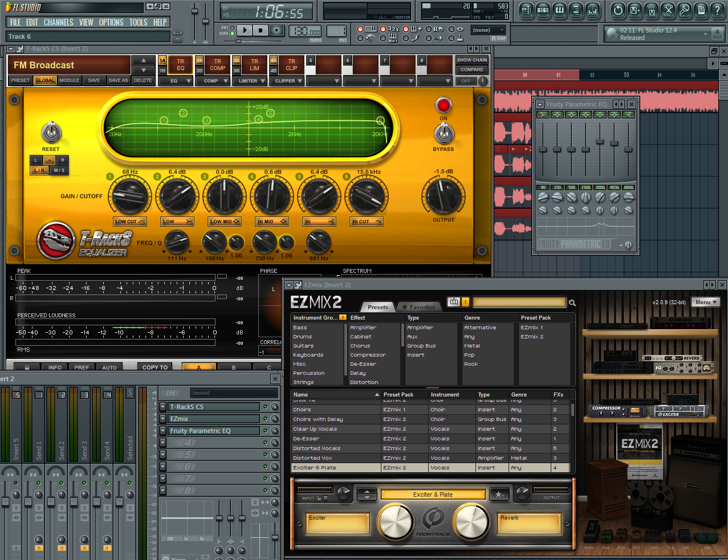The image size is (728, 560).
Task: Open the help question mark icon
Action: pos(718,10)
